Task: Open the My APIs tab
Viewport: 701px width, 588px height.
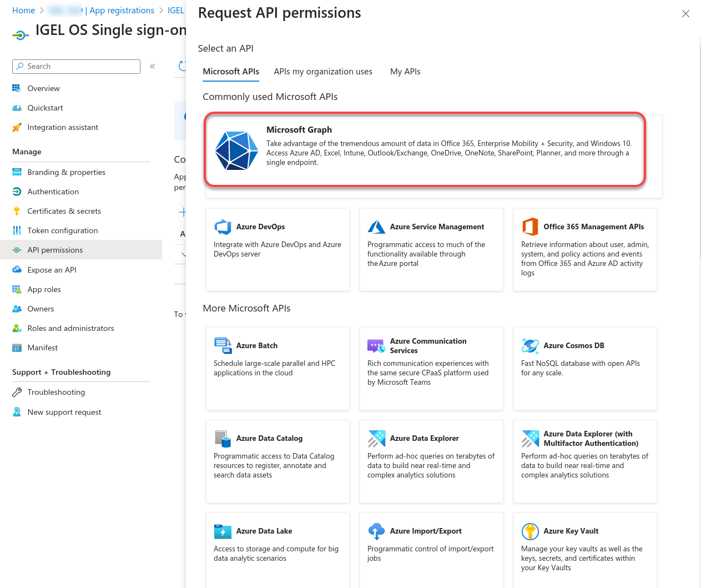Action: click(405, 72)
